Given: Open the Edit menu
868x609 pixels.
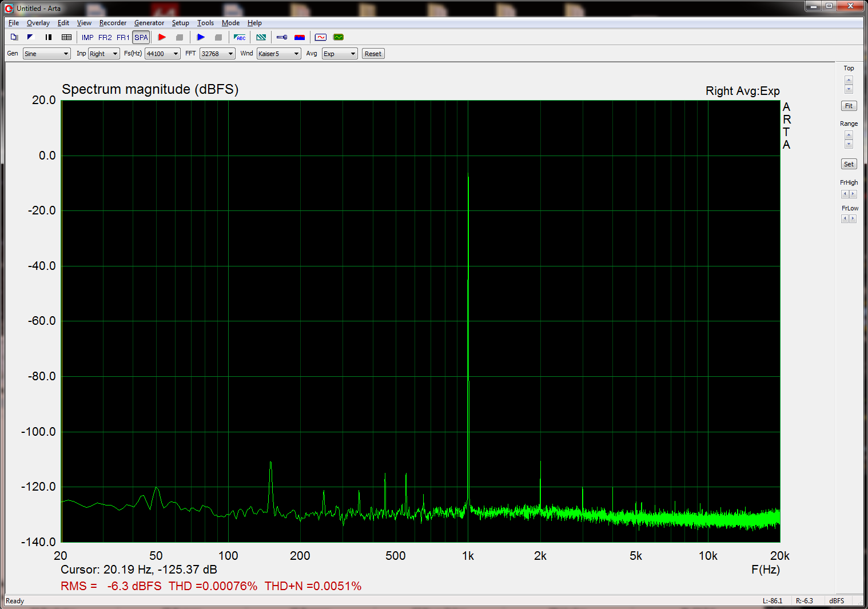Looking at the screenshot, I should coord(63,23).
